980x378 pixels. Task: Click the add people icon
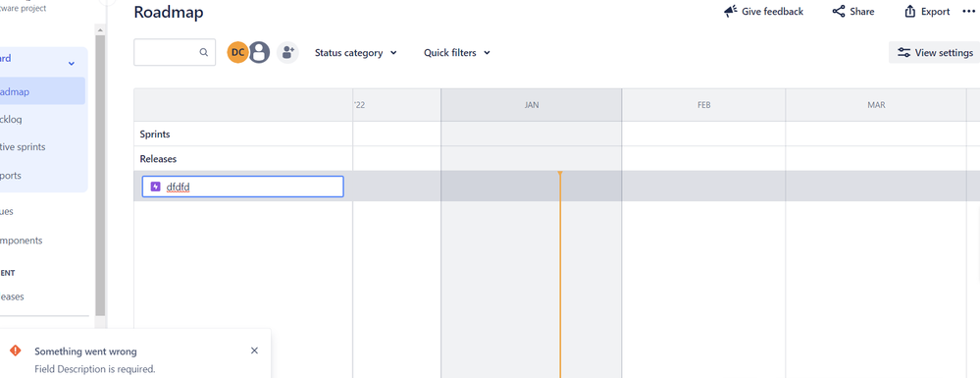click(x=287, y=53)
